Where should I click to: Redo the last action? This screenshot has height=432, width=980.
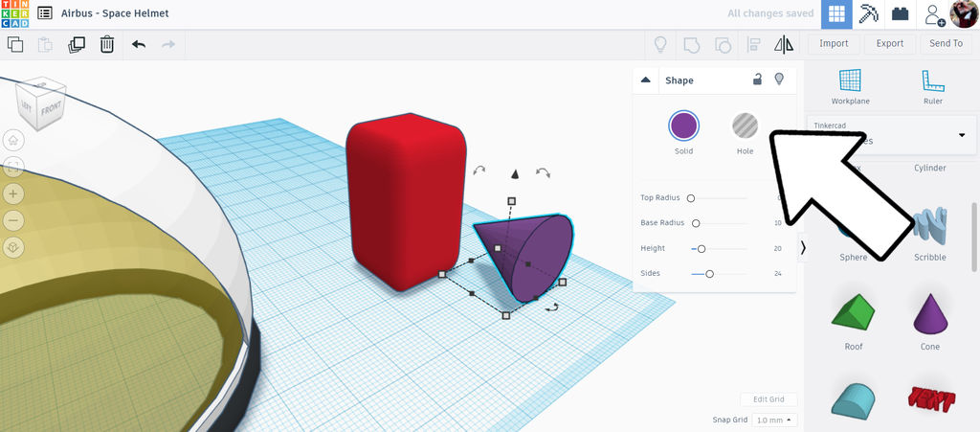168,44
